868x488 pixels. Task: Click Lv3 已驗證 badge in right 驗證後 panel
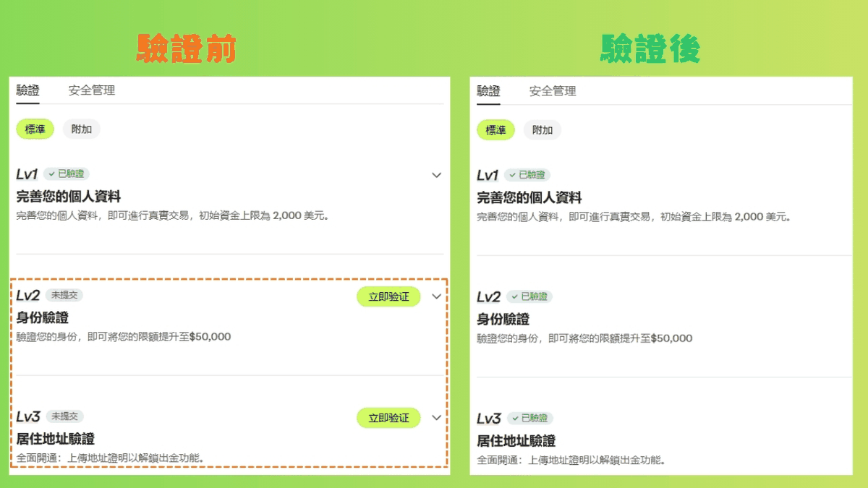click(x=530, y=418)
